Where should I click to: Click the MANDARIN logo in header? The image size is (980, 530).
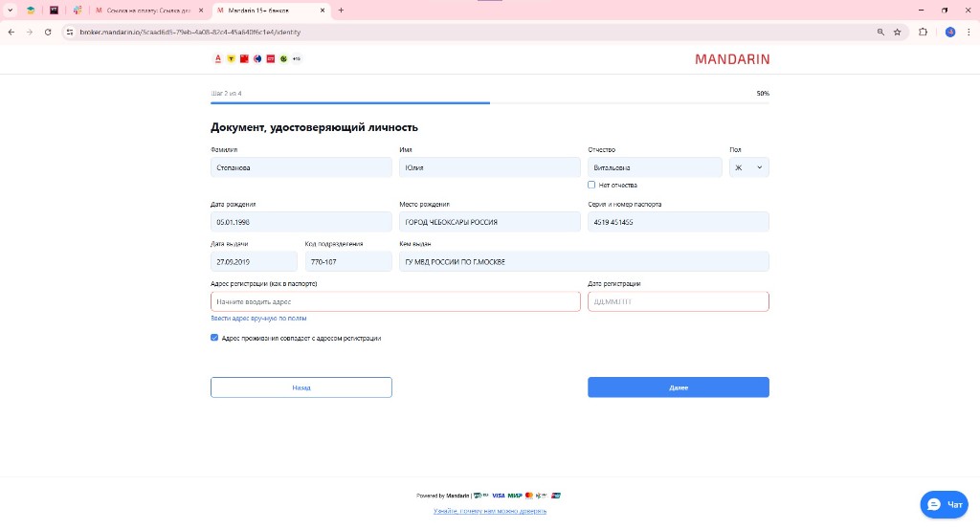732,59
